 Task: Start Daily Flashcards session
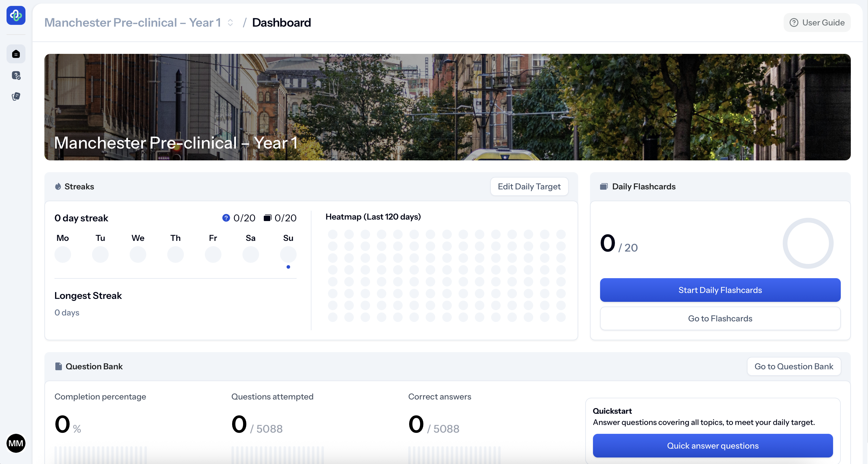pos(720,290)
